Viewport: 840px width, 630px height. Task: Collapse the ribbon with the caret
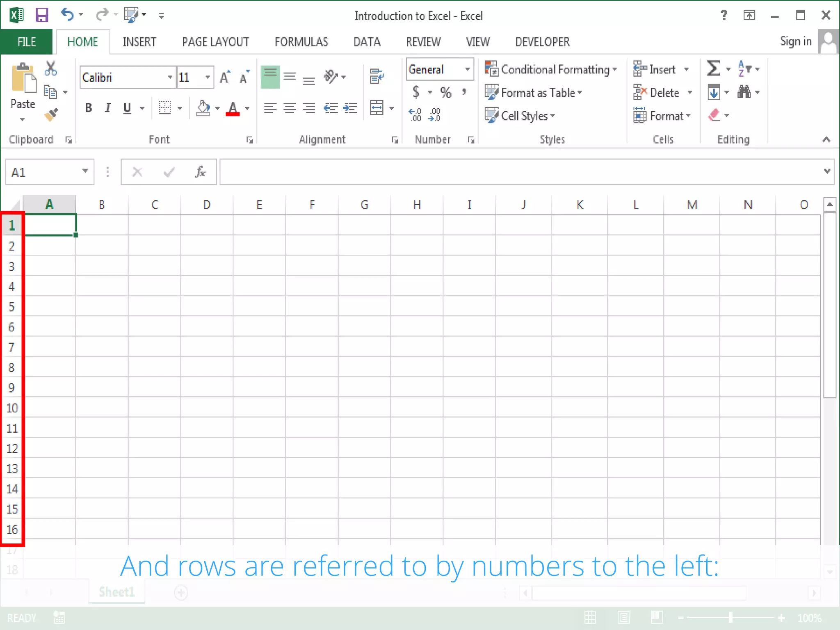[x=826, y=140]
